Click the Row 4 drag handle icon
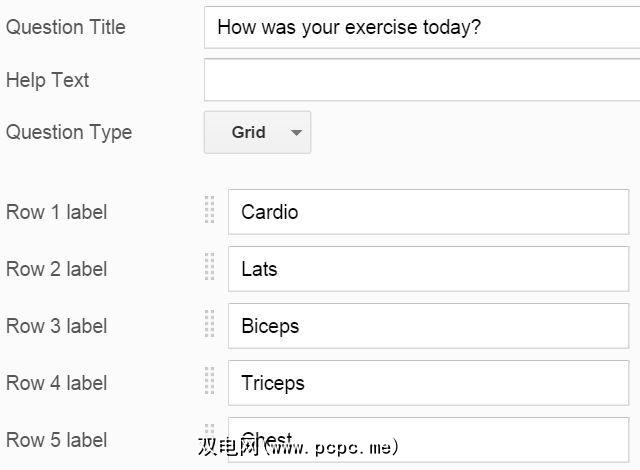Screen dimensions: 640x470 210,382
